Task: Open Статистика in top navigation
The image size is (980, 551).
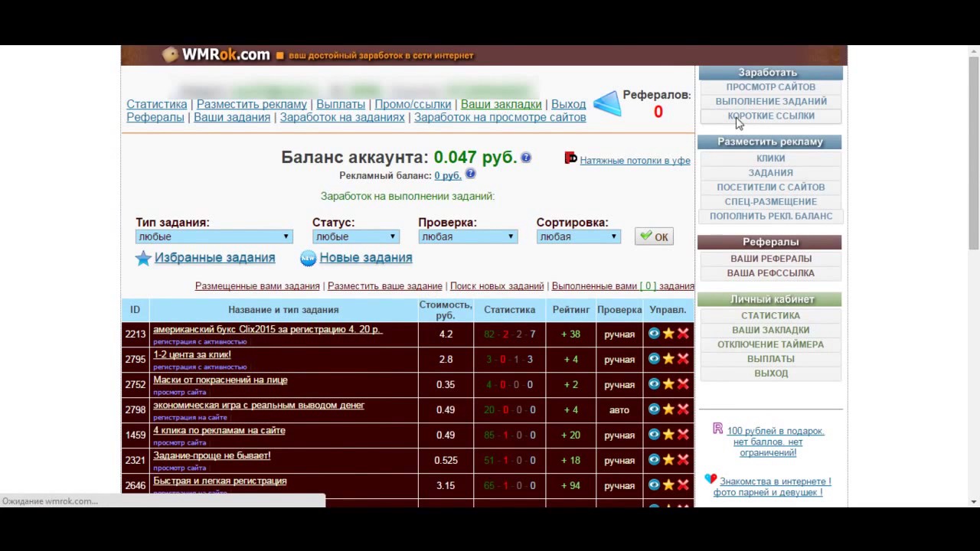Action: (157, 104)
